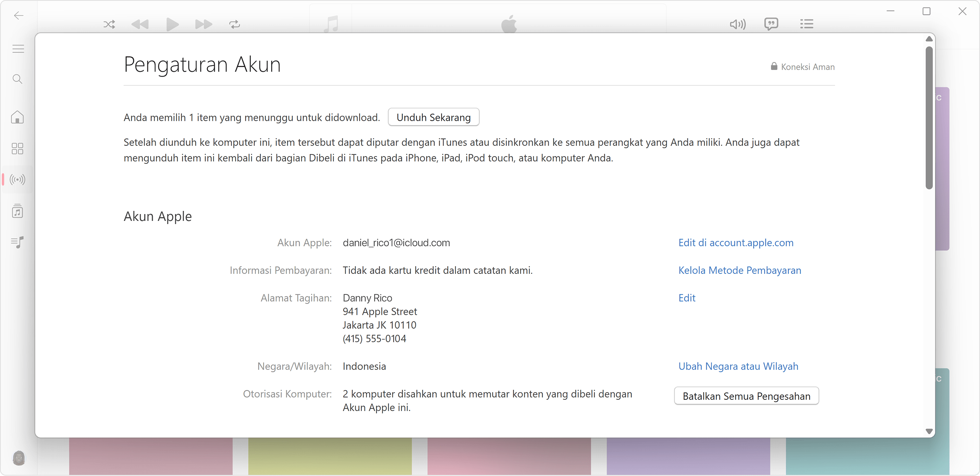
Task: Enable shuffle playback
Action: pyautogui.click(x=109, y=24)
